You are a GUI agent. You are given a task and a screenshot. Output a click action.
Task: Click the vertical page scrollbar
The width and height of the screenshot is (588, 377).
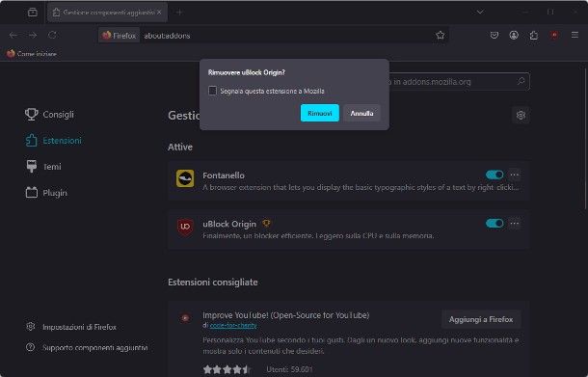click(x=585, y=139)
